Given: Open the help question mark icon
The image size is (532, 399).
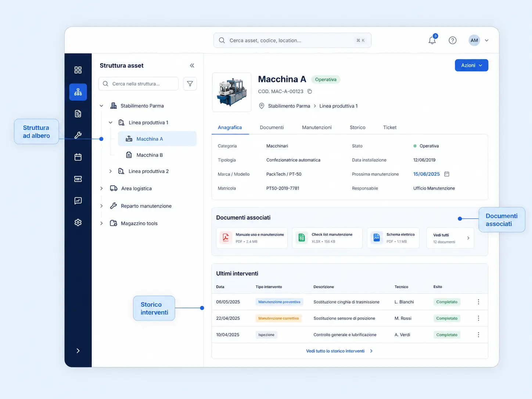Looking at the screenshot, I should pyautogui.click(x=453, y=40).
